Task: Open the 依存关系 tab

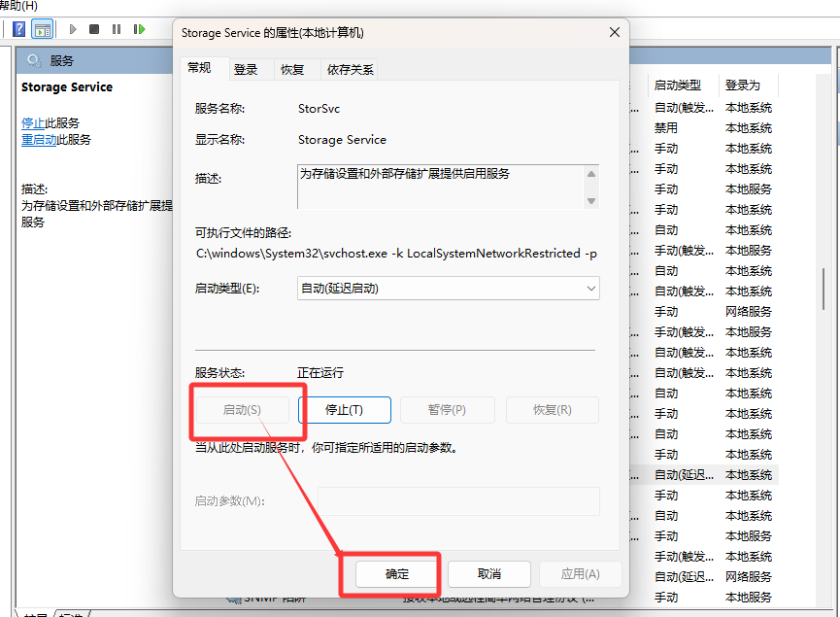Action: coord(350,69)
